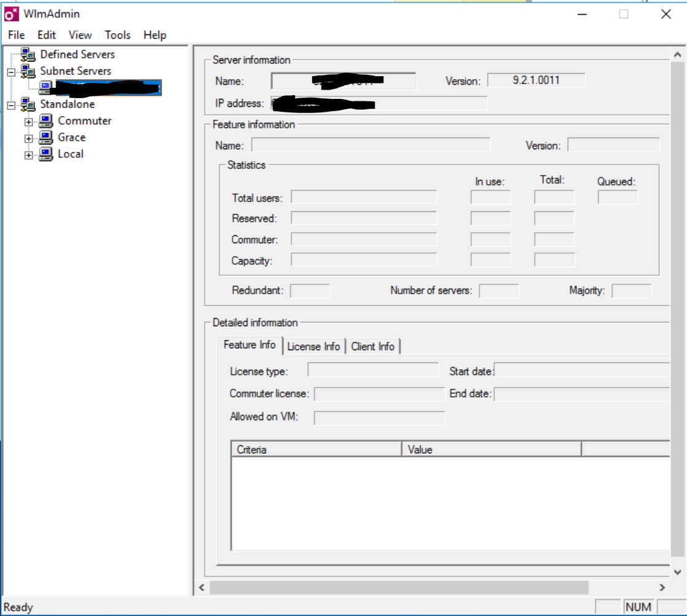The width and height of the screenshot is (687, 616).
Task: Collapse the Subnet Servers tree node
Action: 12,72
